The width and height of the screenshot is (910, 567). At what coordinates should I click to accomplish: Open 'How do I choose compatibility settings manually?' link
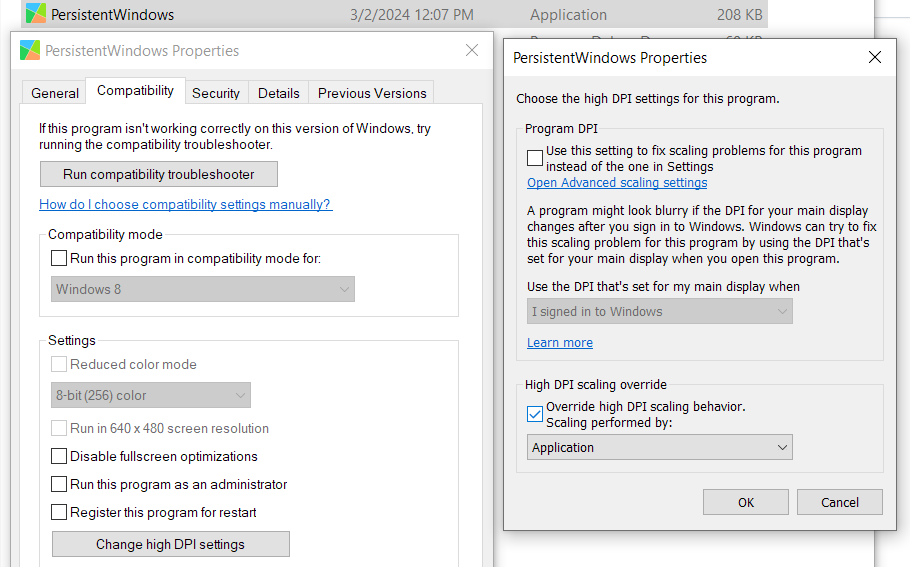coord(186,204)
